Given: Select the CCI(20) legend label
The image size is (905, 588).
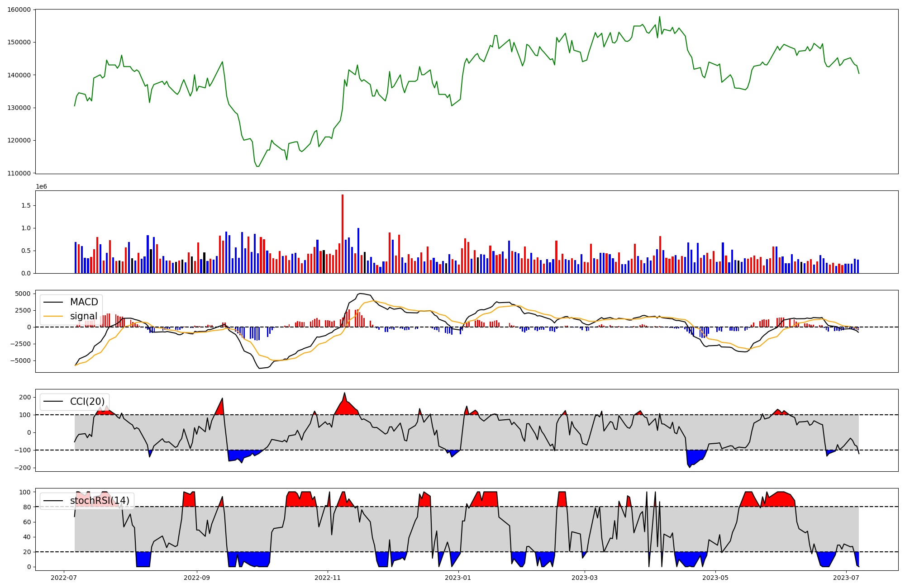Looking at the screenshot, I should coord(87,402).
